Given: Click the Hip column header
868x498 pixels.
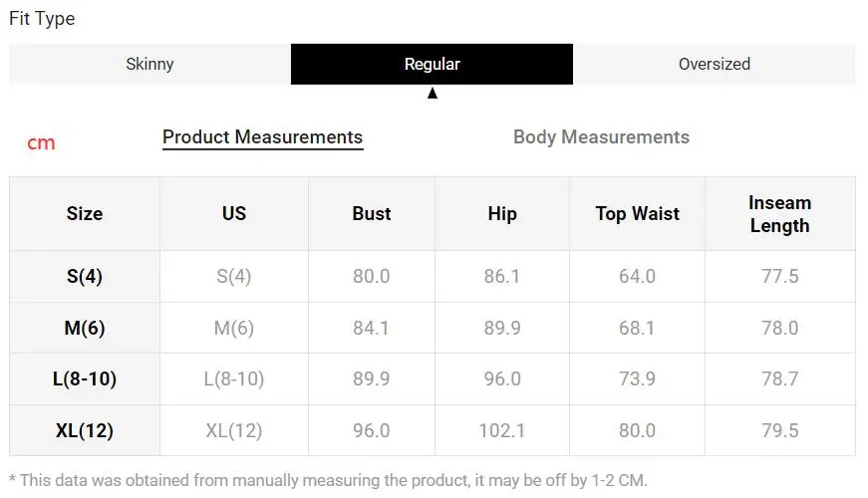Looking at the screenshot, I should coord(502,213).
